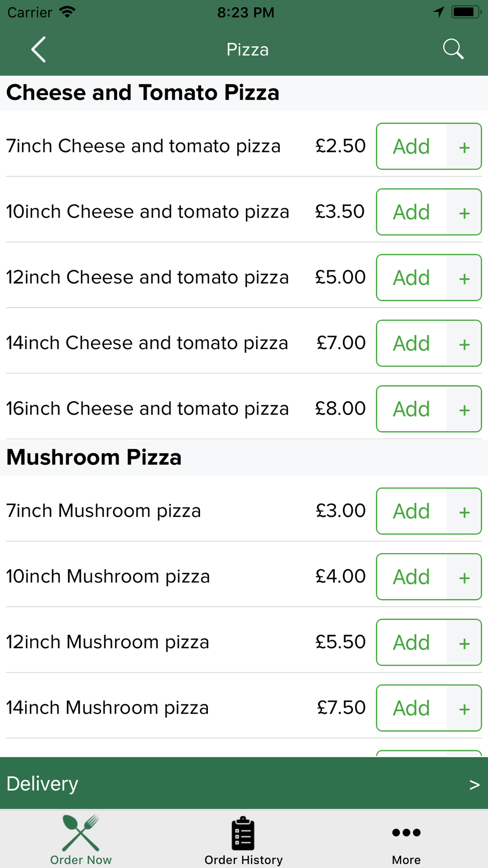This screenshot has width=488, height=868.
Task: Open the More three-dots tab
Action: click(406, 840)
